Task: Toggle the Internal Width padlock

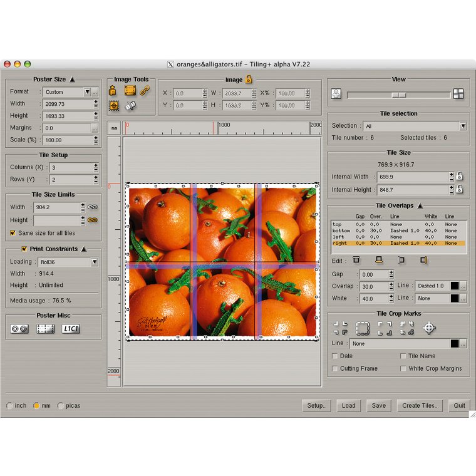Action: [460, 177]
